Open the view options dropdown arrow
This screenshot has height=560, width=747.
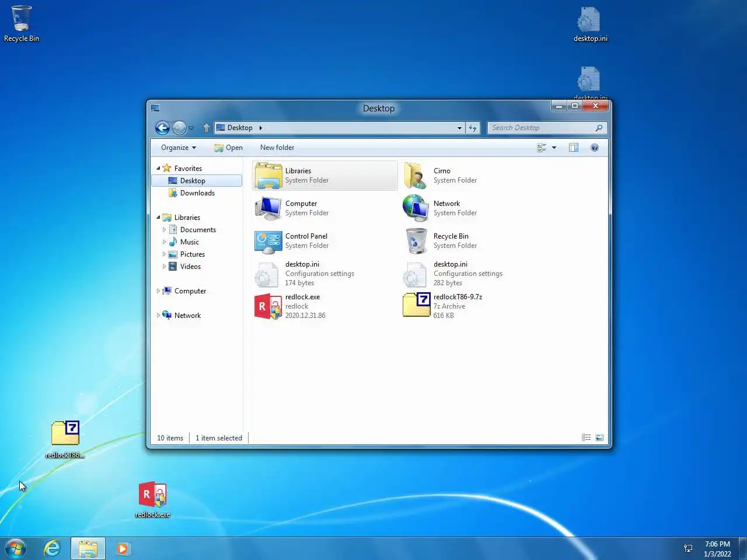click(554, 148)
